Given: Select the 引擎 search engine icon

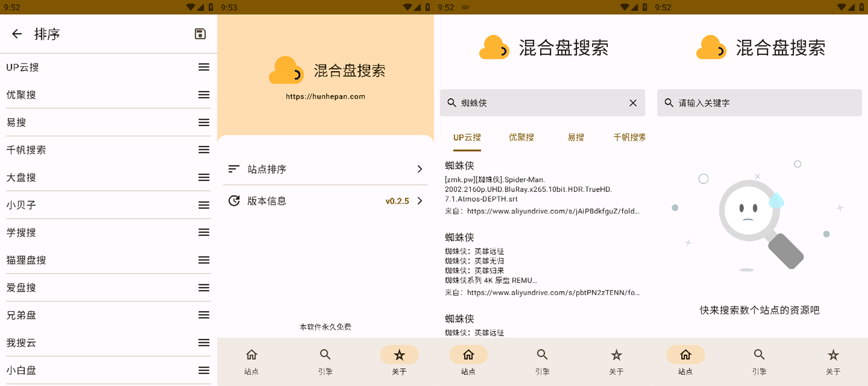Looking at the screenshot, I should 325,354.
